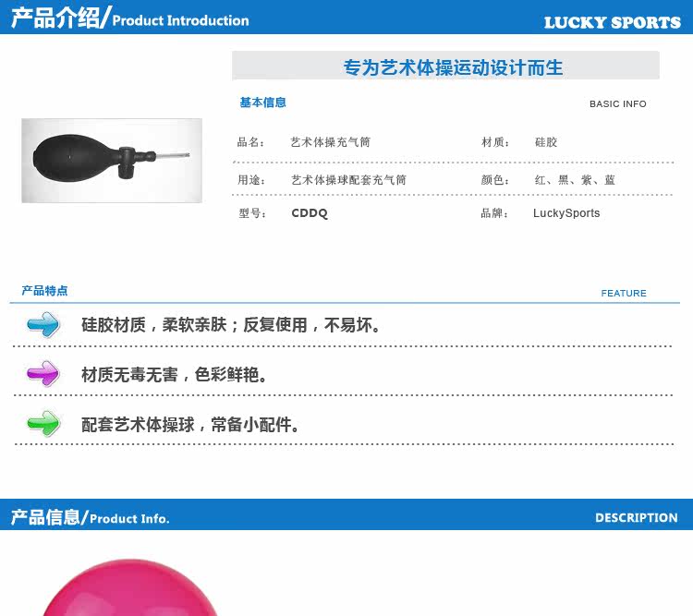The width and height of the screenshot is (693, 616).
Task: Click the green arrow feature icon
Action: click(x=43, y=423)
